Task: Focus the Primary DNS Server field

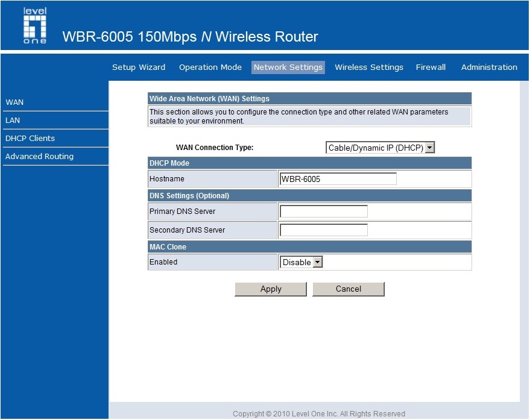Action: (x=324, y=212)
